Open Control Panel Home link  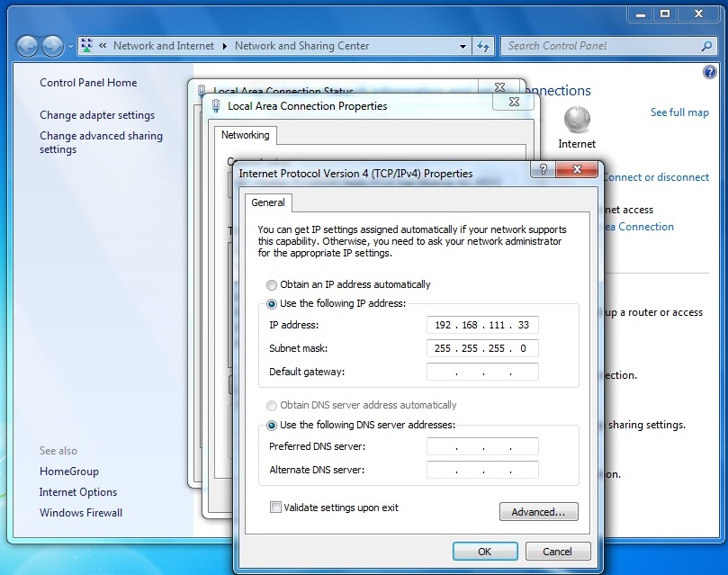88,83
